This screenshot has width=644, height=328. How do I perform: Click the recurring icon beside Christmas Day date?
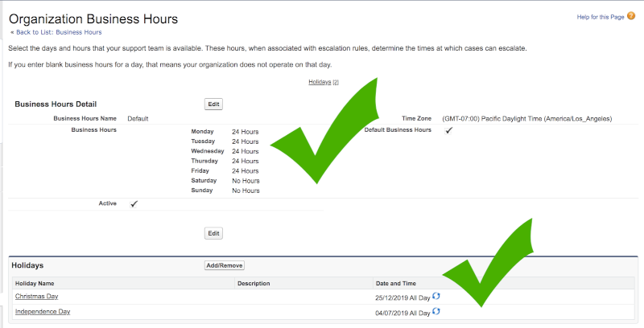pos(436,296)
